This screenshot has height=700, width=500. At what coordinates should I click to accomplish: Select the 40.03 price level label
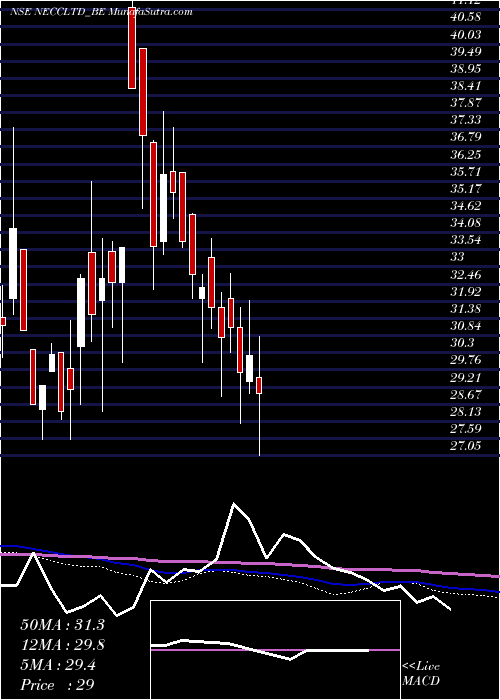tap(467, 35)
